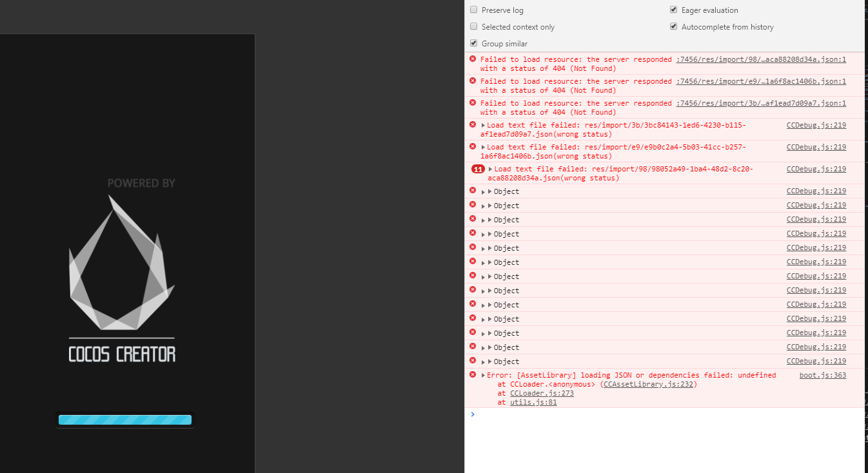Viewport: 868px width, 473px height.
Task: Open CCDebug.js:219 link on the 3bc84143 error row
Action: [816, 125]
